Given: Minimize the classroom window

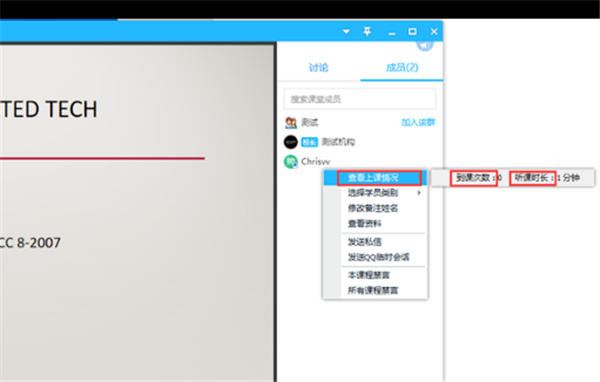Looking at the screenshot, I should click(x=392, y=34).
